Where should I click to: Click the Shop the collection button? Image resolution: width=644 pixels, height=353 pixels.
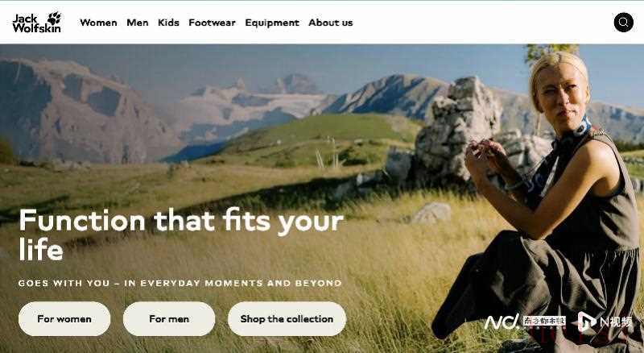coord(287,319)
